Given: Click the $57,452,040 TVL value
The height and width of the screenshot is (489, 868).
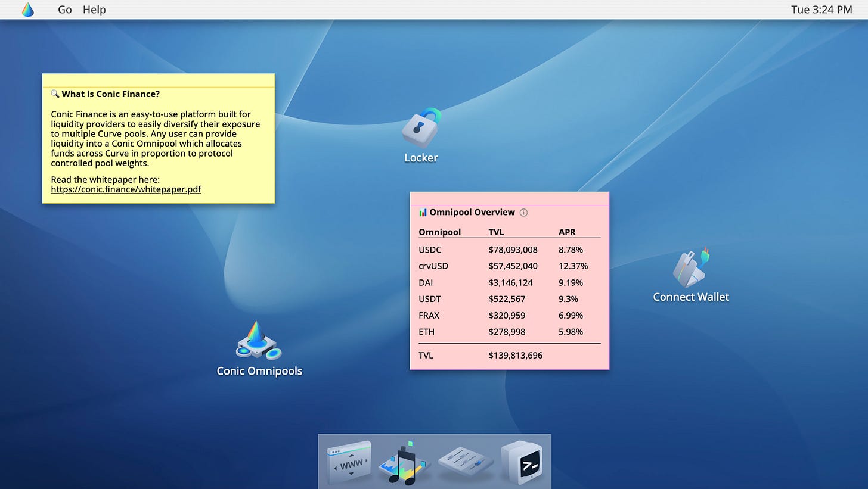Looking at the screenshot, I should coord(513,266).
